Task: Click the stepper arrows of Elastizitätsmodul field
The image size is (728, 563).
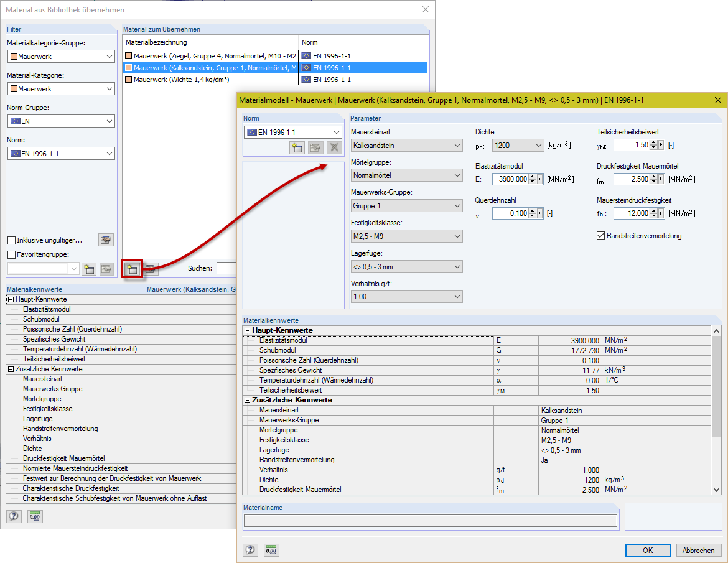Action: (532, 179)
